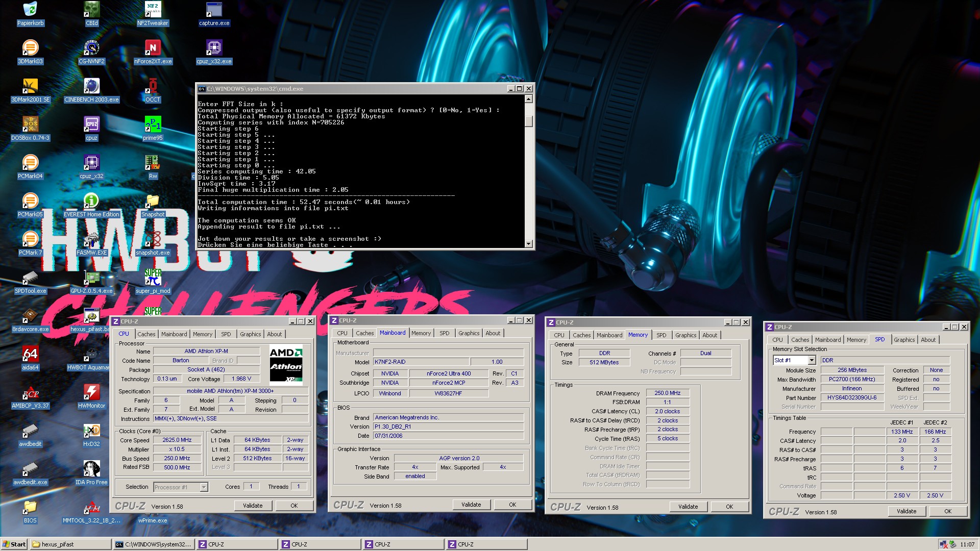Launch CINEBENCH 2003.exe icon

91,90
